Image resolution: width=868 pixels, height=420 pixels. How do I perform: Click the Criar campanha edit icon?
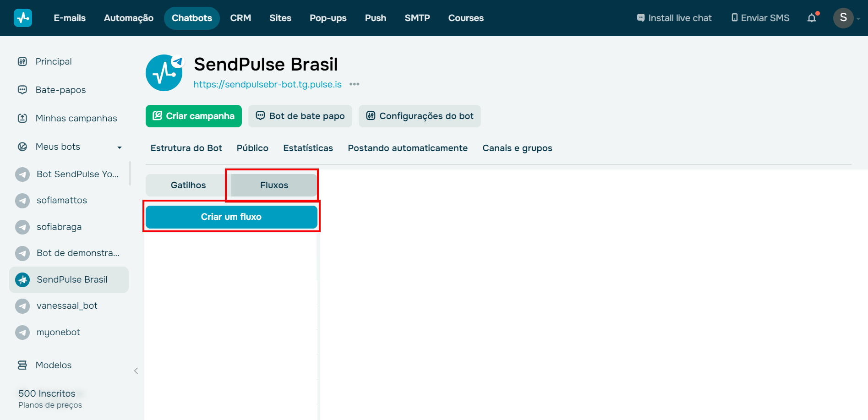click(x=157, y=116)
